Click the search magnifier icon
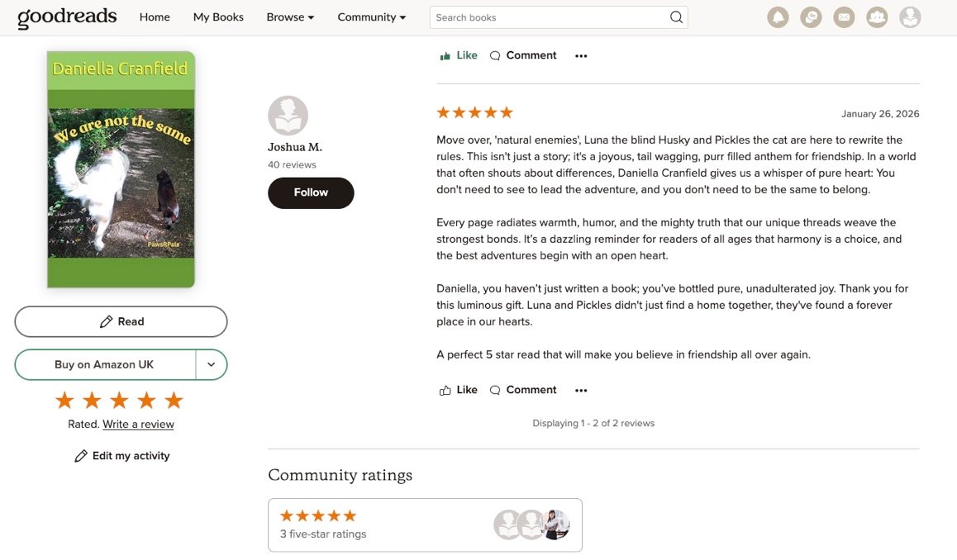 676,17
